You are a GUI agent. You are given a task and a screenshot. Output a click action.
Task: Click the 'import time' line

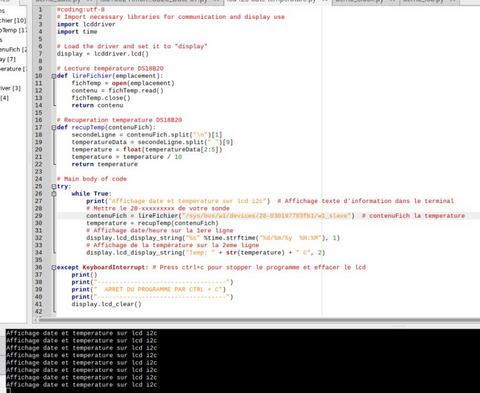(x=77, y=32)
